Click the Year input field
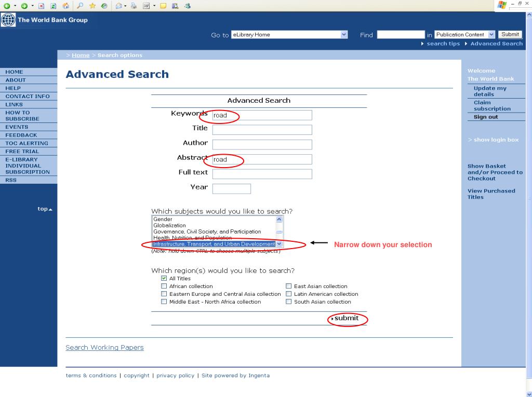The image size is (532, 397). coord(231,189)
